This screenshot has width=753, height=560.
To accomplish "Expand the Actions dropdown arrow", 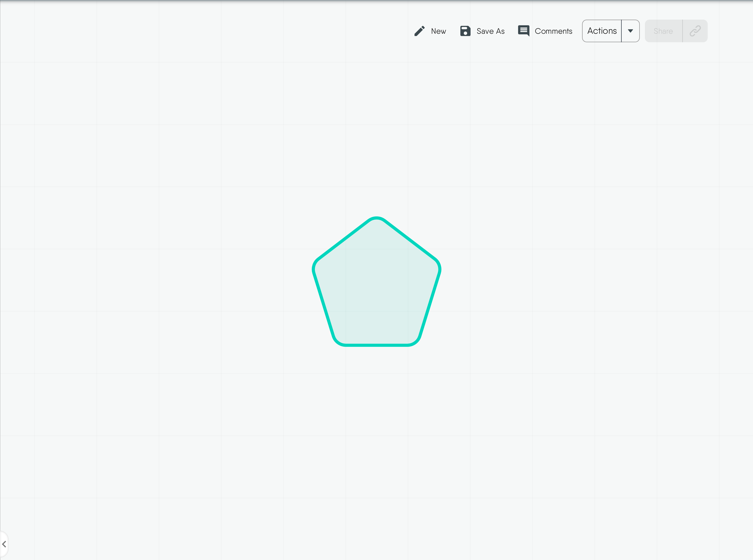I will click(630, 31).
